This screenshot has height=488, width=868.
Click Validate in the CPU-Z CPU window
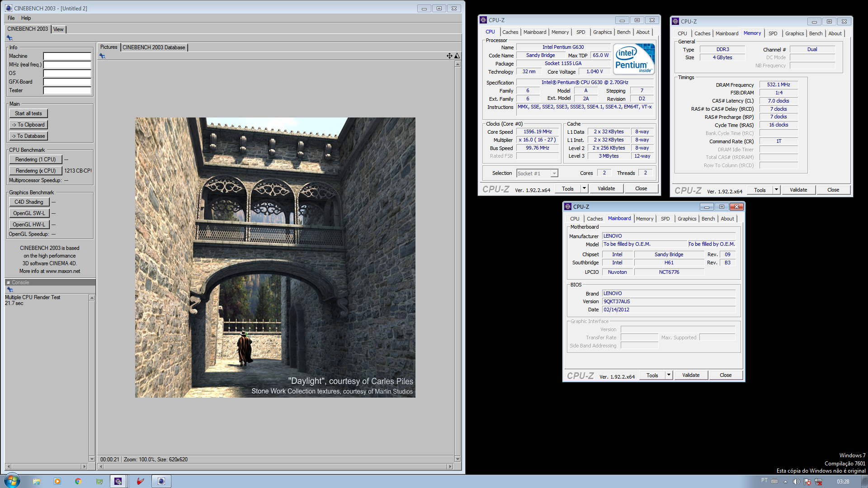tap(606, 188)
